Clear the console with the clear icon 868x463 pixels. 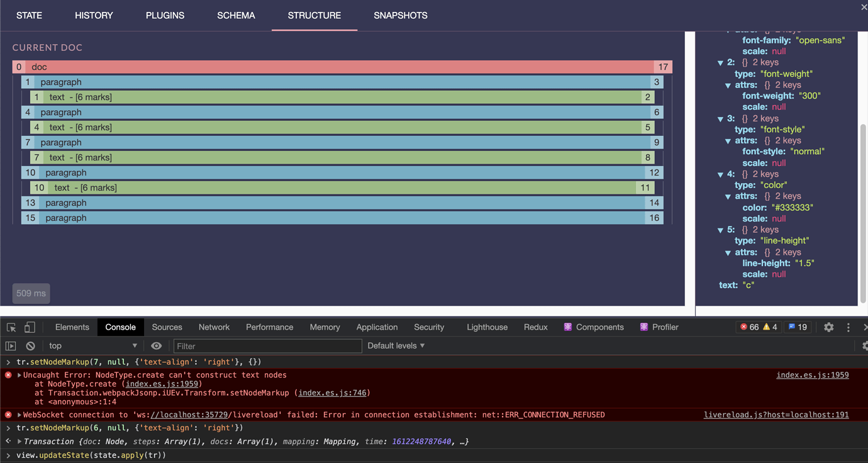[30, 346]
